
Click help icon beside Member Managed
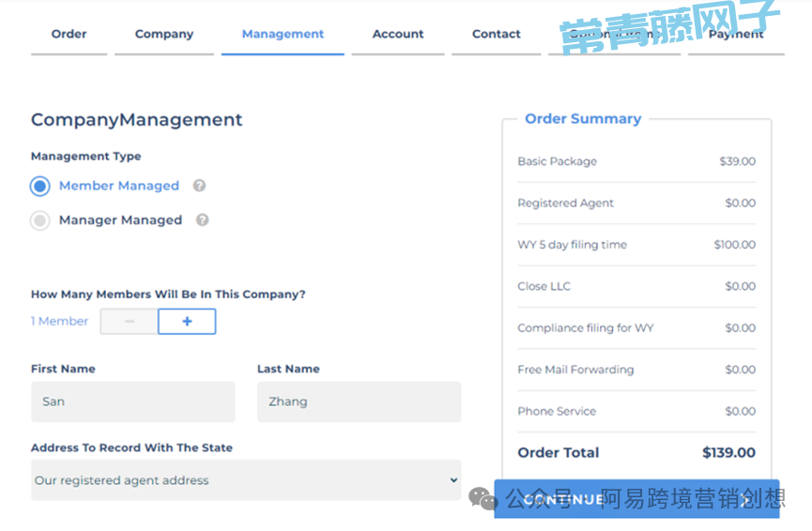click(x=199, y=186)
